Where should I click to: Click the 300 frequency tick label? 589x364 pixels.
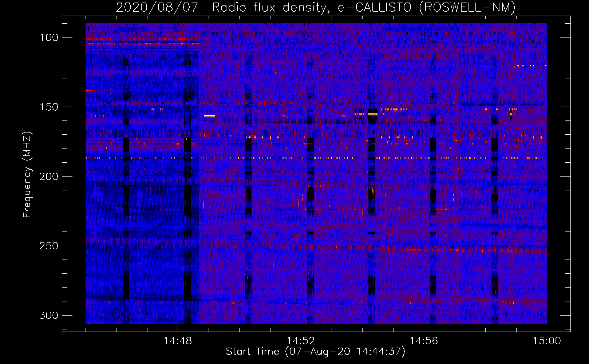[x=49, y=315]
